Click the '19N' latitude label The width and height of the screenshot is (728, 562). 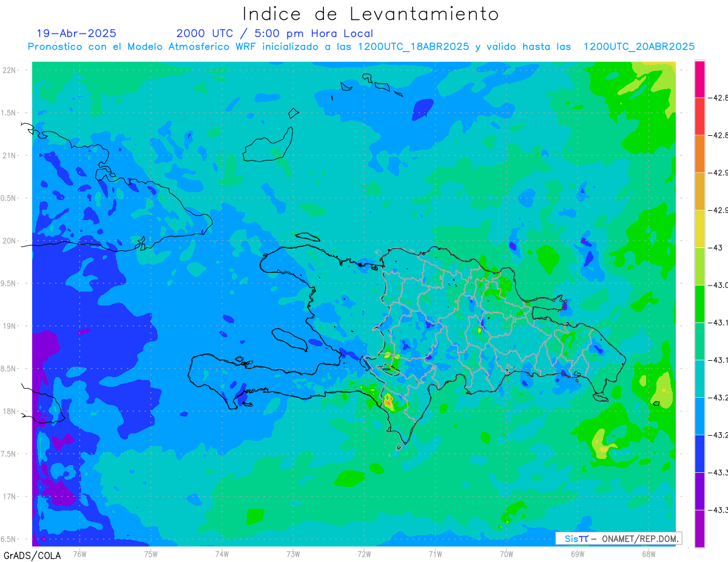click(10, 326)
